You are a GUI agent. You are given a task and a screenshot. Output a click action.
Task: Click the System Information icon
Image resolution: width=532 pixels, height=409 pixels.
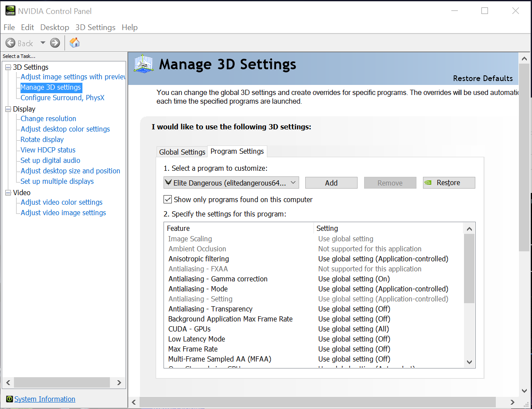point(9,399)
